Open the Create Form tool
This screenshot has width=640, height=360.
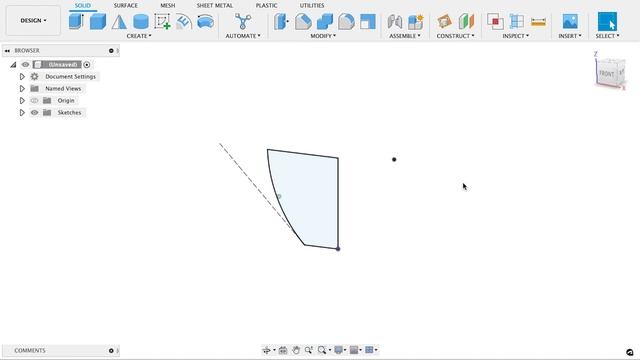point(205,21)
